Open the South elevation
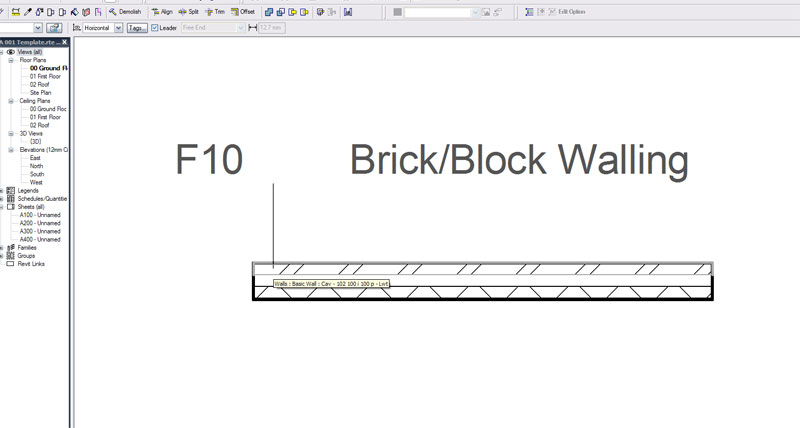 pyautogui.click(x=37, y=174)
